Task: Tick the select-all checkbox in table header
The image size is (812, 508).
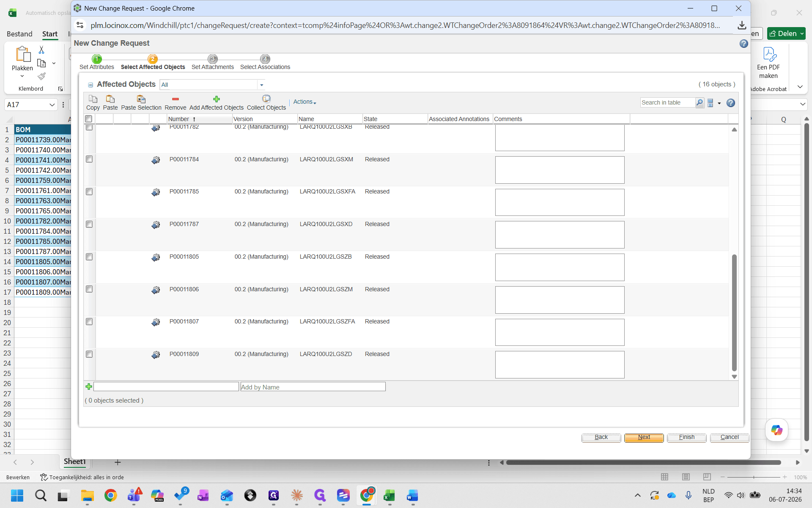Action: click(89, 119)
